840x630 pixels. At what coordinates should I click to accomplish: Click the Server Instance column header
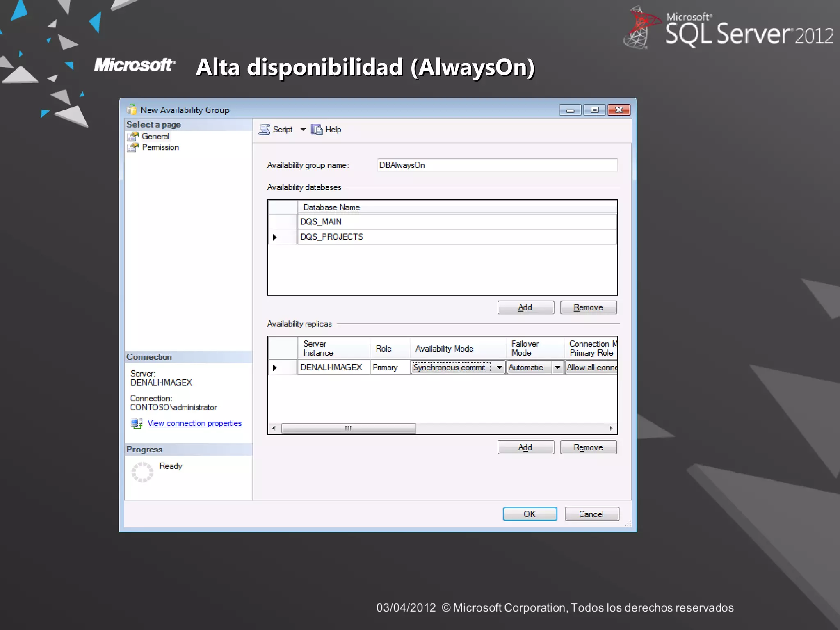click(x=334, y=348)
